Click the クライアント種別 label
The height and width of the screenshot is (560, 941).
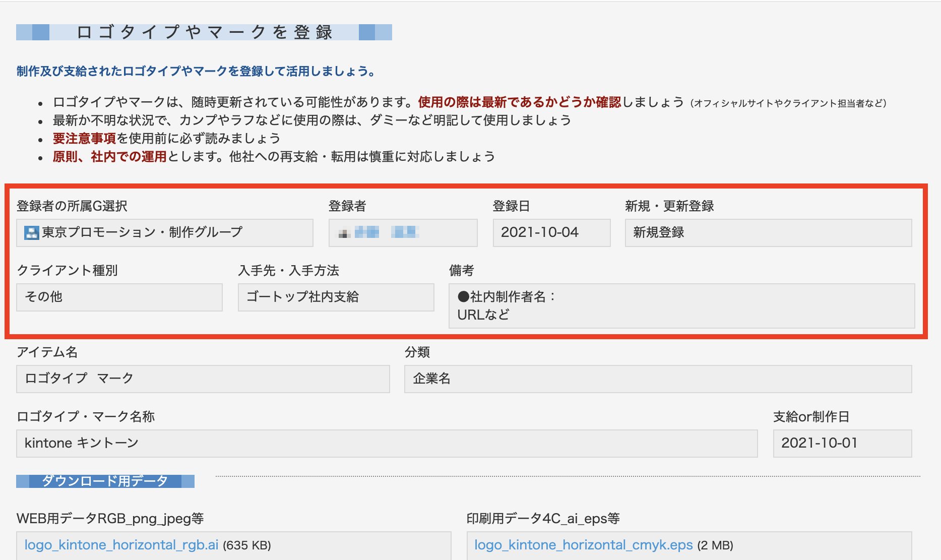click(67, 271)
